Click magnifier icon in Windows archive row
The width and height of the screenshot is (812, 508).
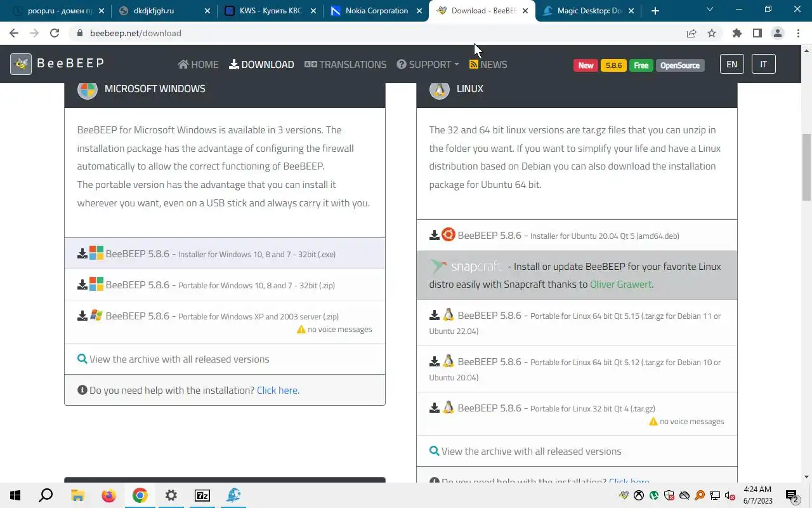[82, 359]
